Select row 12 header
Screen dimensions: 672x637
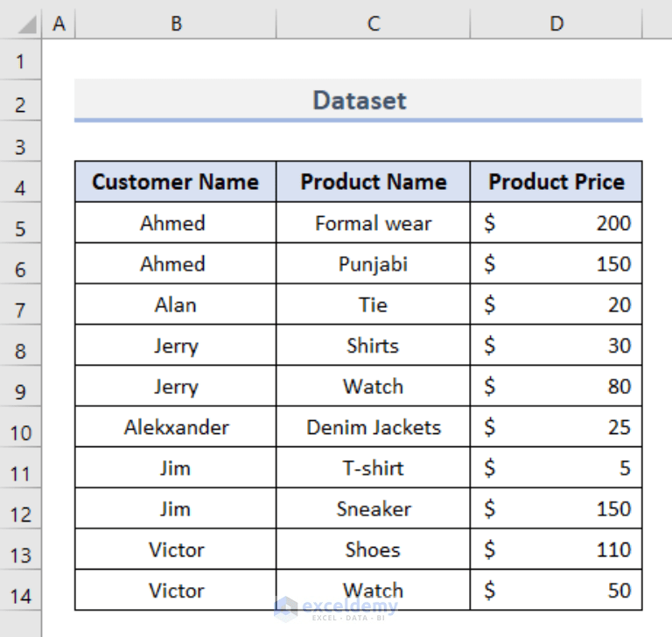click(20, 508)
